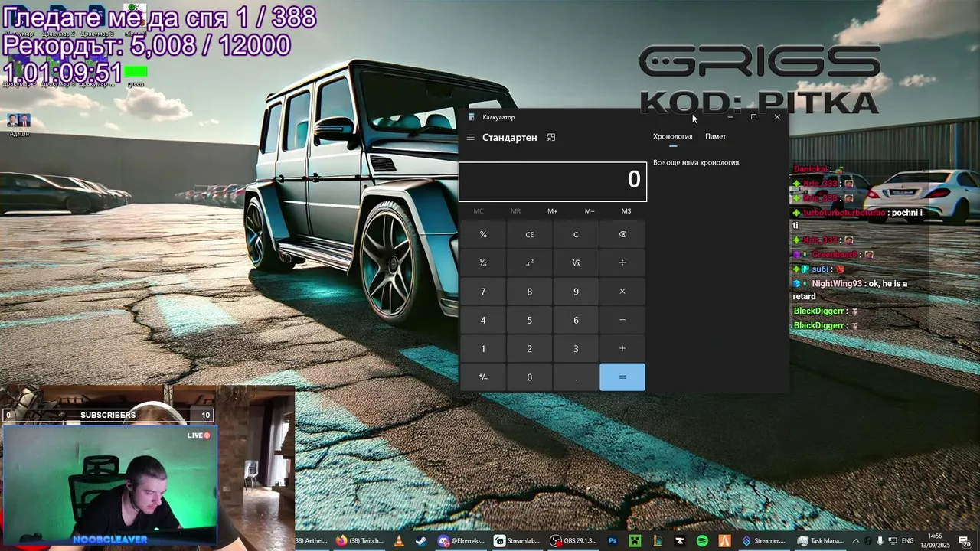This screenshot has width=980, height=551.
Task: Open the Calculator navigation hamburger menu
Action: pyautogui.click(x=471, y=138)
